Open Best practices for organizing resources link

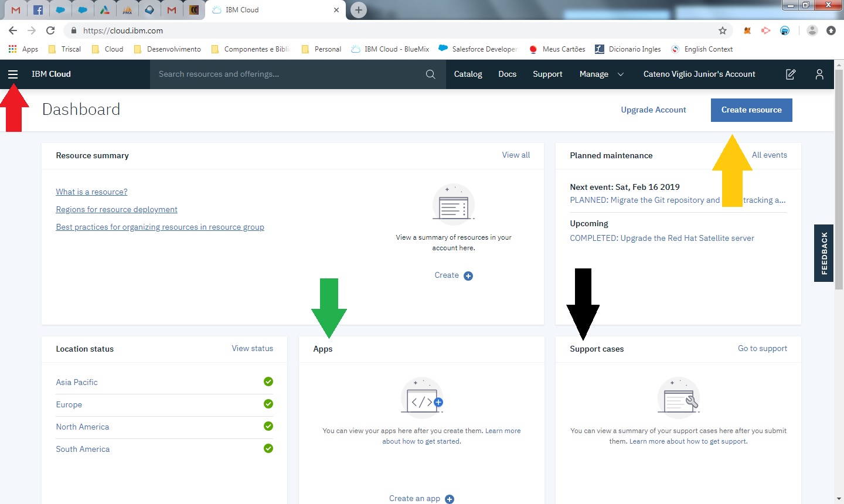pyautogui.click(x=160, y=227)
